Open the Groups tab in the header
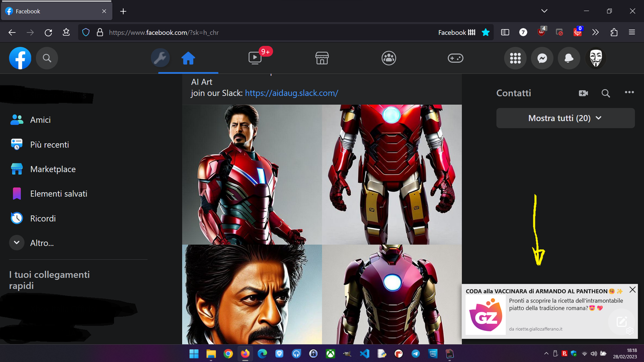 tap(389, 58)
